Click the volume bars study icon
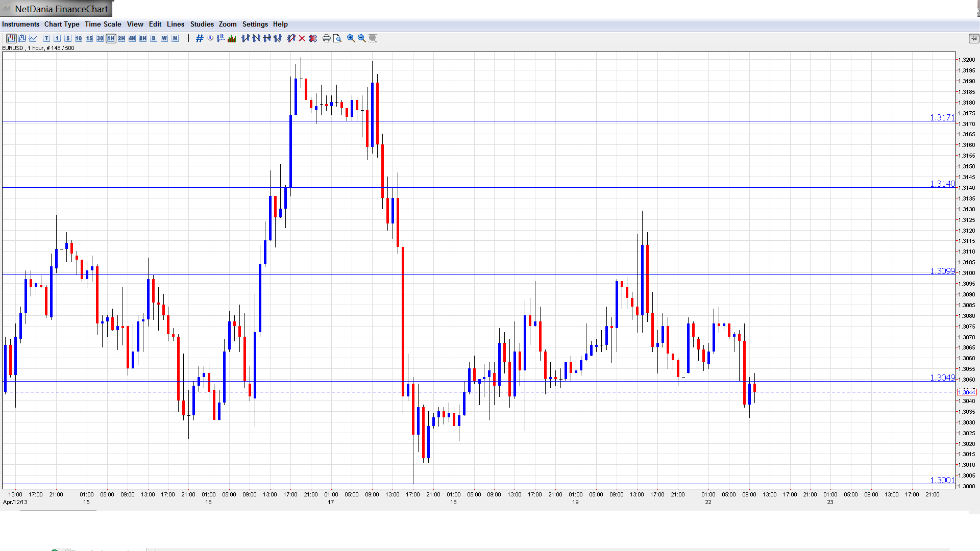Viewport: 980px width, 551px height. (232, 38)
